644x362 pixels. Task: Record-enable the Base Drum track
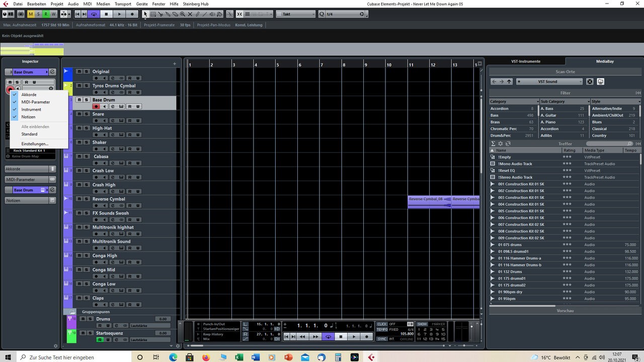click(96, 106)
